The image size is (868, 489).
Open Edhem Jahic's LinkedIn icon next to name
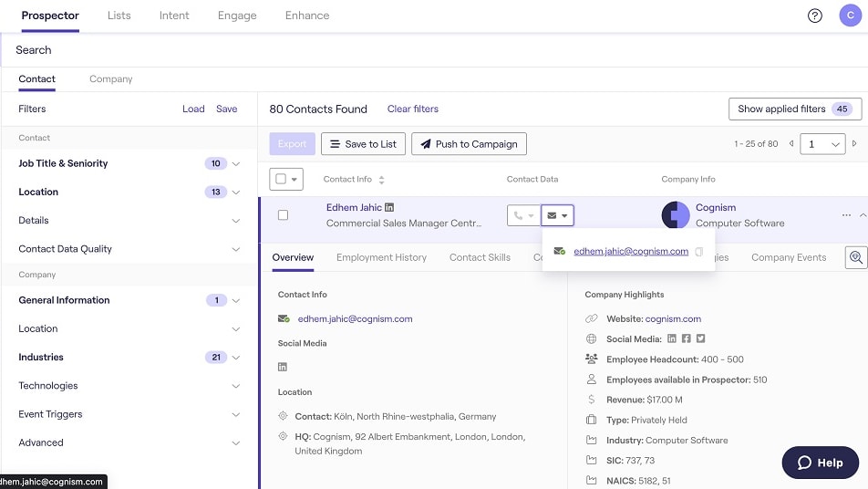389,207
